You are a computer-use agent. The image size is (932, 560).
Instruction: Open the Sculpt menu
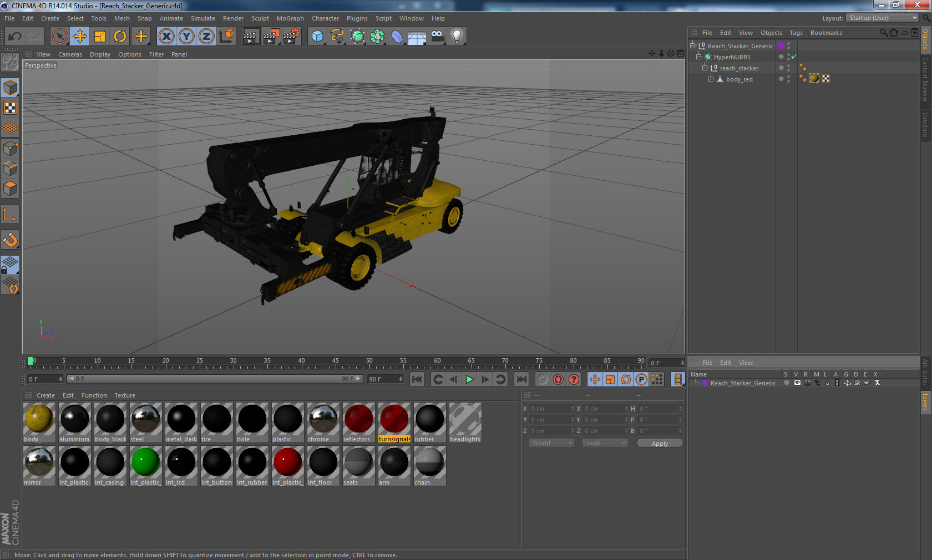click(260, 18)
